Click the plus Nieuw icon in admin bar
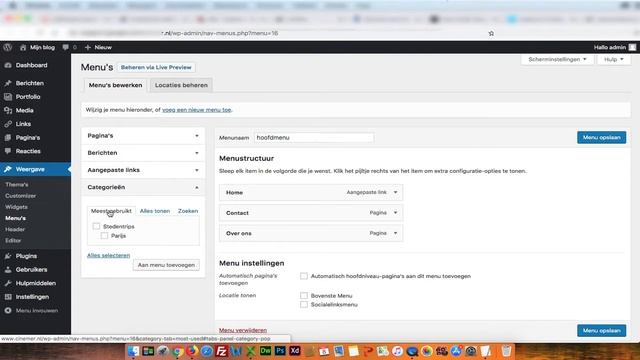 (88, 47)
